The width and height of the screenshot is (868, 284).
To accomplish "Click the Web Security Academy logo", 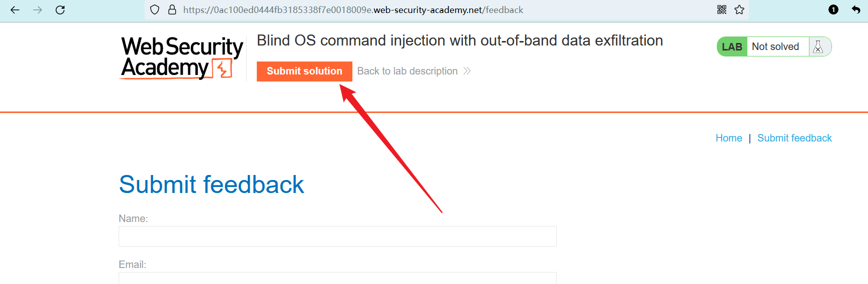I will coord(182,57).
